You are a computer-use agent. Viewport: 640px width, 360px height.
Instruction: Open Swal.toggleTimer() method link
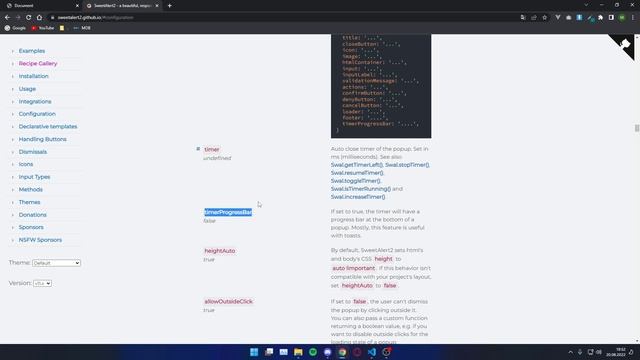click(x=356, y=181)
